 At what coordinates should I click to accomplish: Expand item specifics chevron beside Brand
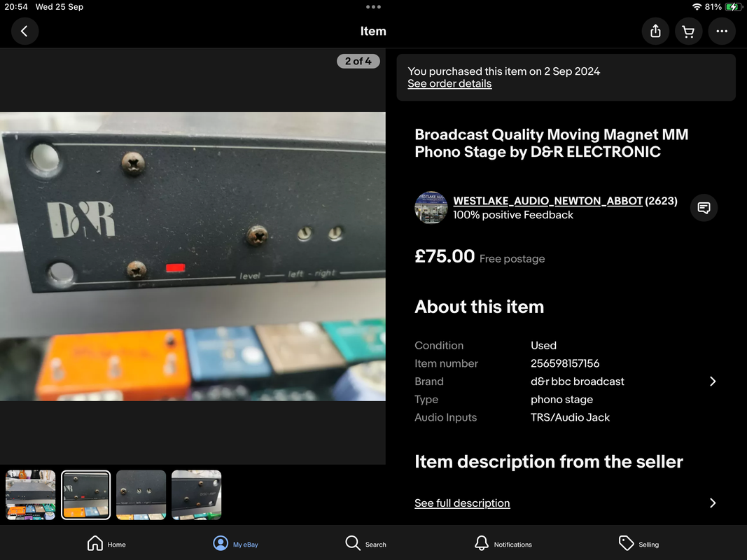713,381
